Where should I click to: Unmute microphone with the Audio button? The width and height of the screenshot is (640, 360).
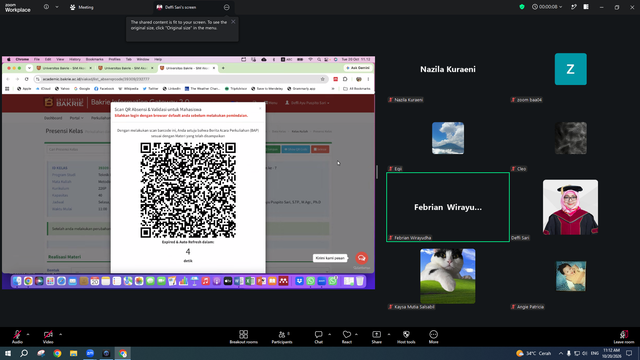17,337
